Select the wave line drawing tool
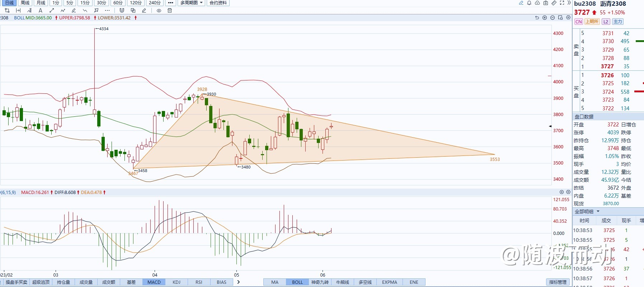Screen dimensions: 644x287 (85, 10)
